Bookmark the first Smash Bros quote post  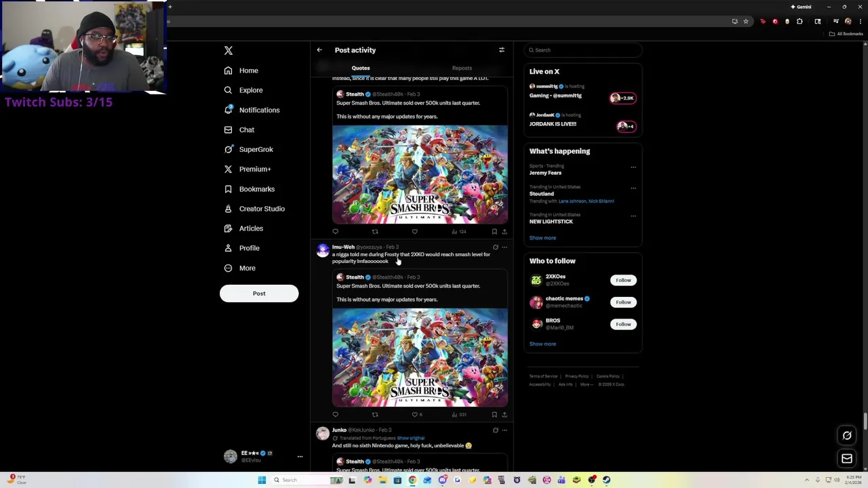pyautogui.click(x=494, y=232)
